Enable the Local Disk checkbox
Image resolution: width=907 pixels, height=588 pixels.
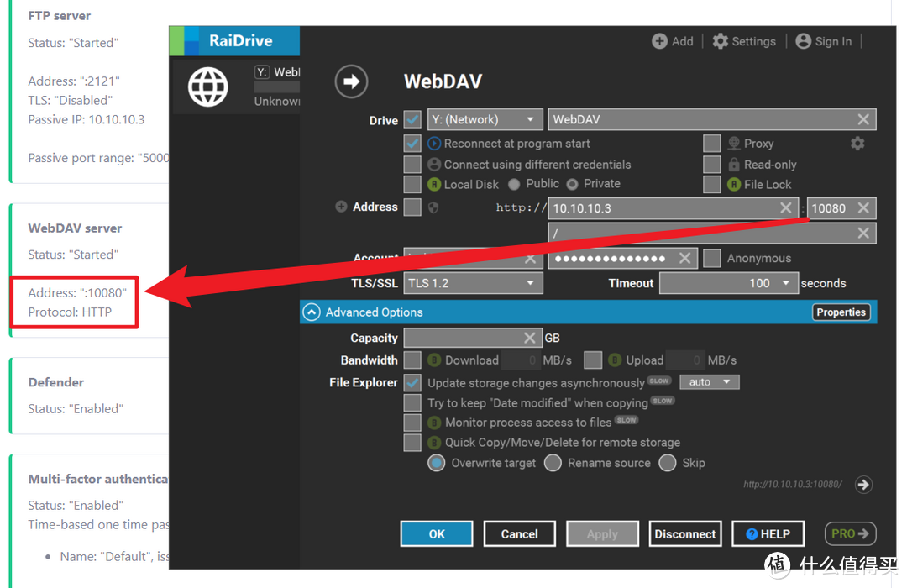(412, 185)
